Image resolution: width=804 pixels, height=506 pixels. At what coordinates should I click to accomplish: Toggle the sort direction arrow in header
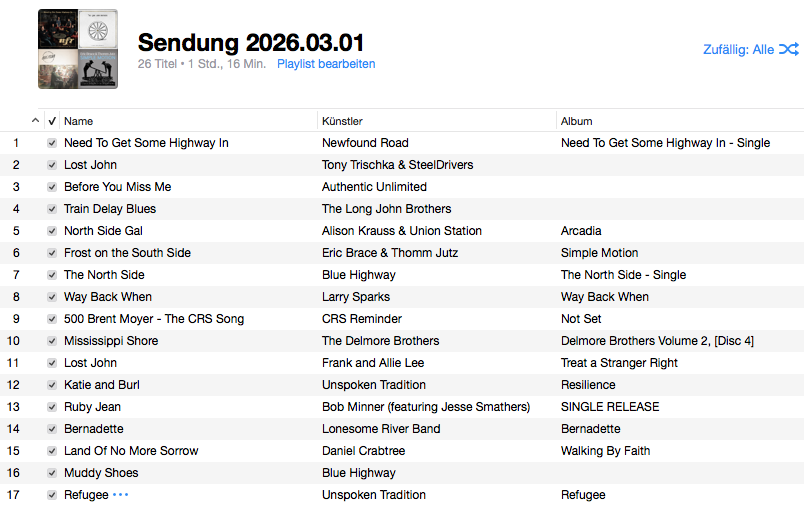tap(36, 121)
